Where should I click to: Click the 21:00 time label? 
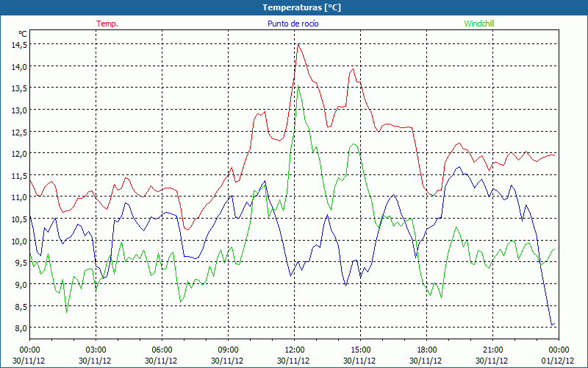[492, 350]
